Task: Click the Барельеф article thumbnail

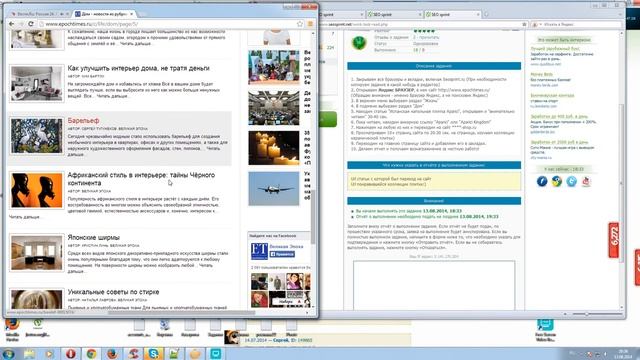Action: tap(37, 136)
